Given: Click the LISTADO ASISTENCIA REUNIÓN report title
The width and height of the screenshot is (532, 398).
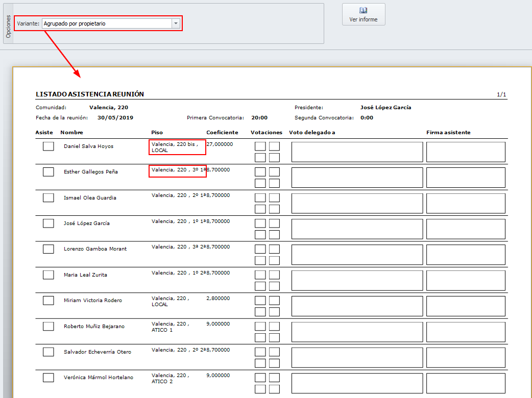Looking at the screenshot, I should point(89,94).
